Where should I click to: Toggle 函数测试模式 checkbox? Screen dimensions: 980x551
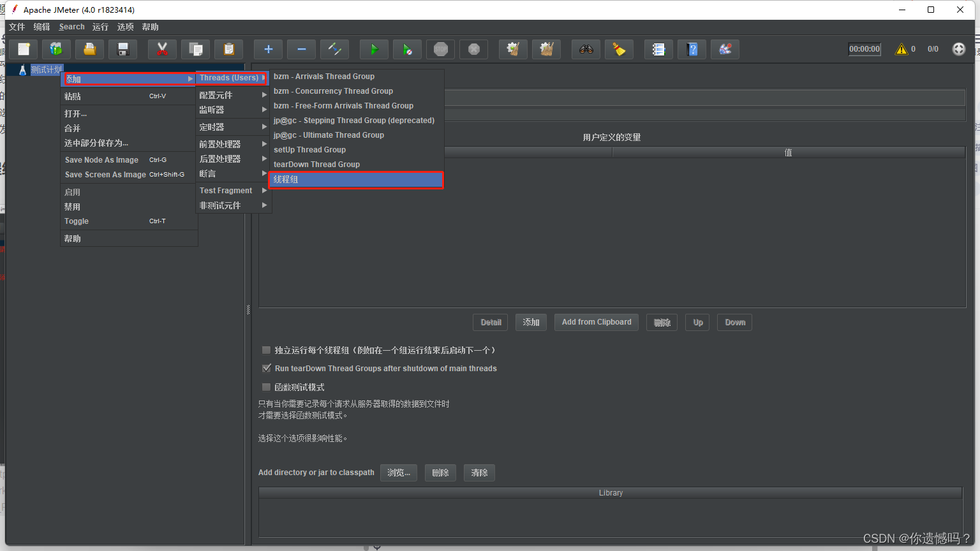tap(267, 387)
